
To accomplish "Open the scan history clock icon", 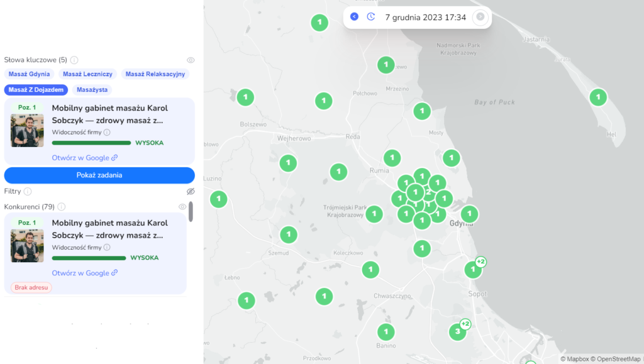I will tap(371, 17).
